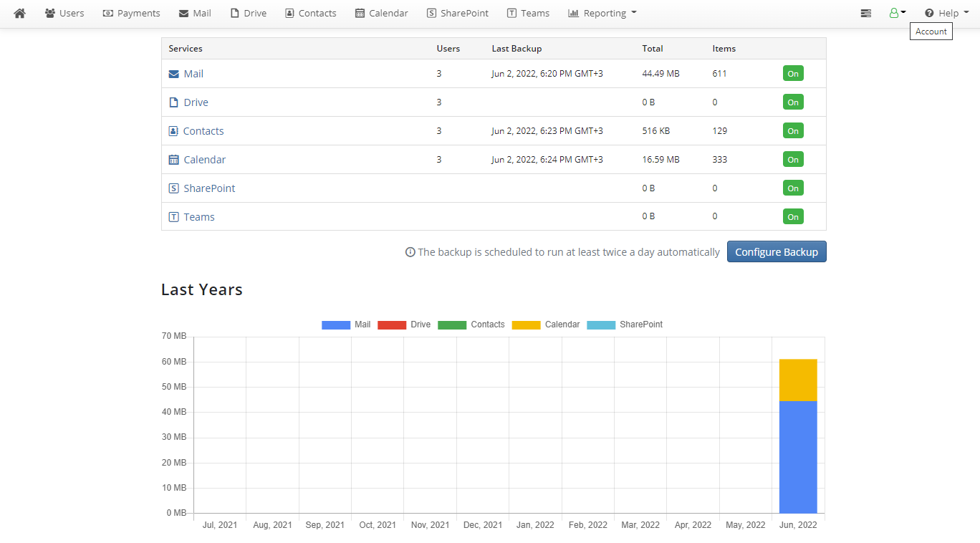Toggle the Mail backup On switch

pyautogui.click(x=793, y=74)
